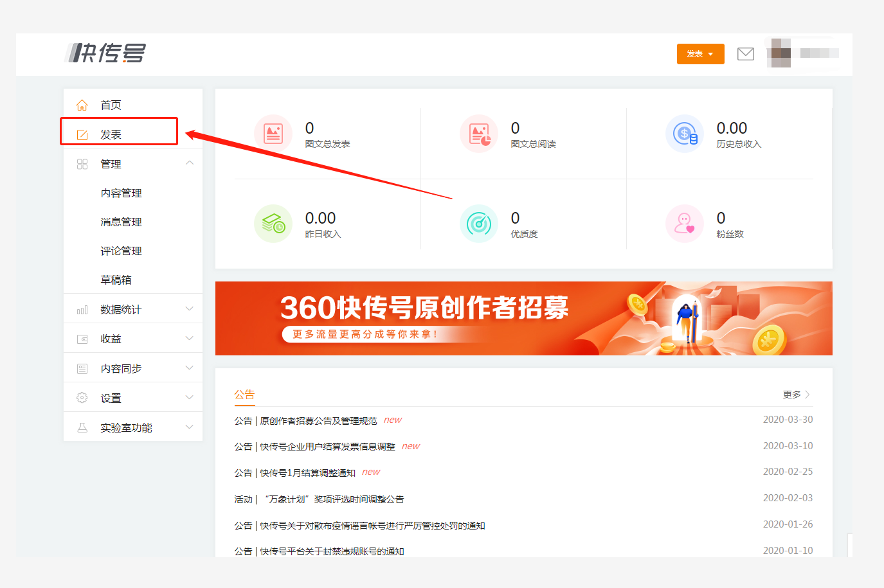Click the 首页 home icon
The height and width of the screenshot is (588, 884).
82,105
